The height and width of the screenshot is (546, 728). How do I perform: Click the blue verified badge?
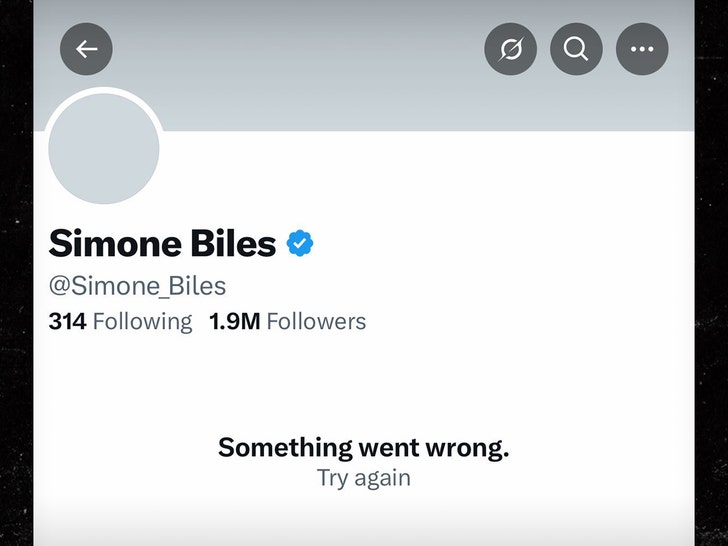[x=301, y=243]
